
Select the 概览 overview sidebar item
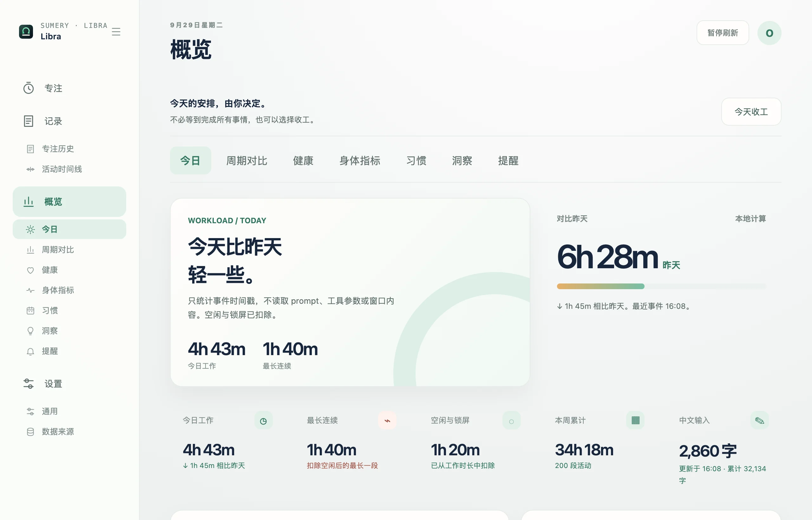coord(69,202)
